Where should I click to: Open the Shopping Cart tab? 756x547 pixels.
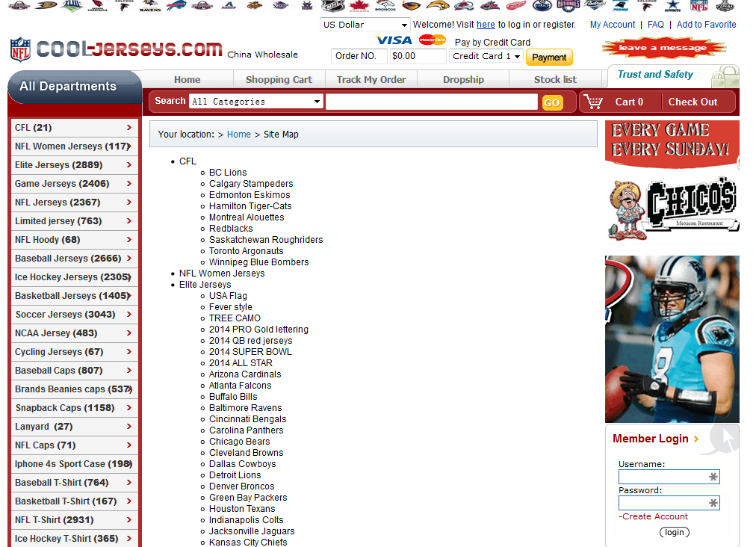click(x=279, y=80)
